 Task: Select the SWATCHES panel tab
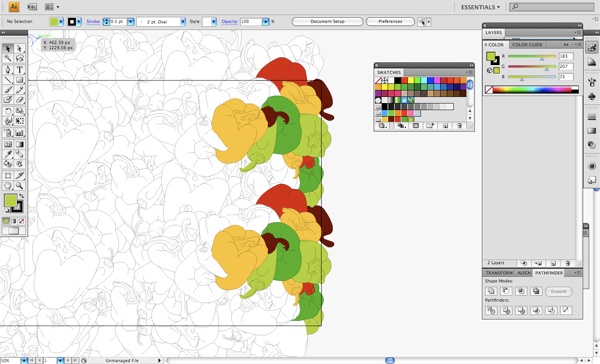(389, 72)
